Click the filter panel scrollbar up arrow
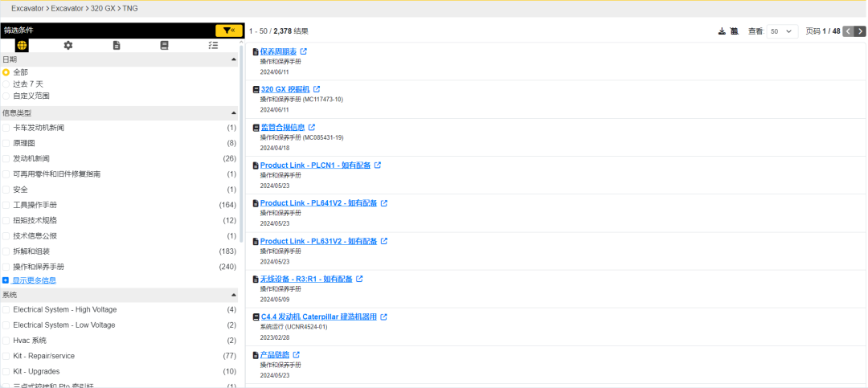868x388 pixels. (241, 42)
